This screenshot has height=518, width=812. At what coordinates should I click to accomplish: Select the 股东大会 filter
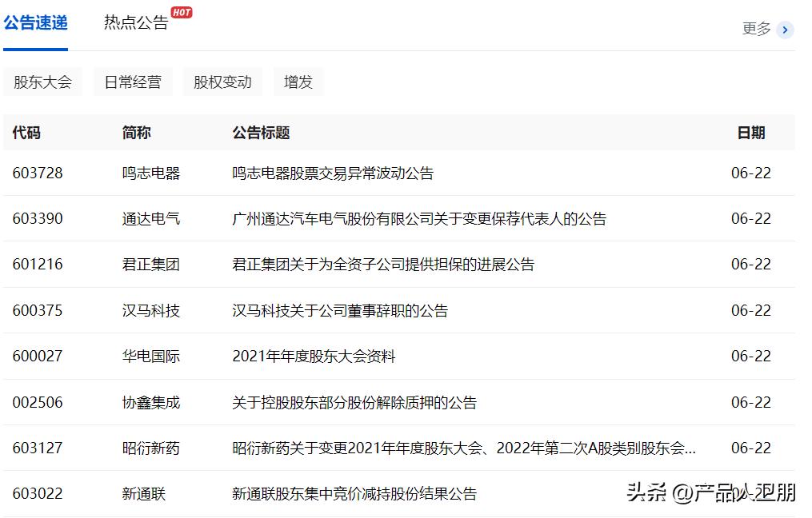click(43, 81)
